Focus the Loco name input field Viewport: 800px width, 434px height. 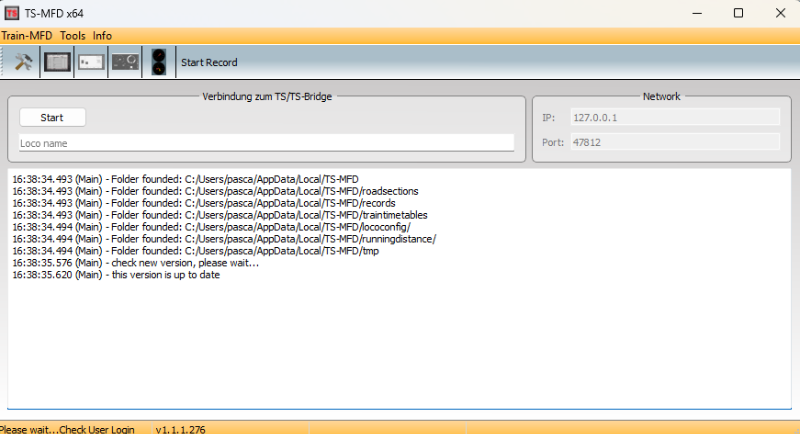(x=266, y=144)
